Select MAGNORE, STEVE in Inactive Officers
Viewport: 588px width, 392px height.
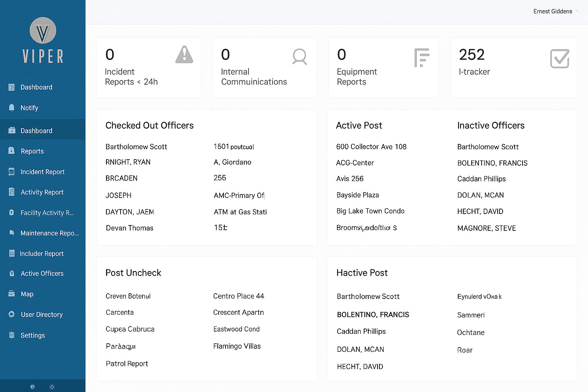point(487,228)
